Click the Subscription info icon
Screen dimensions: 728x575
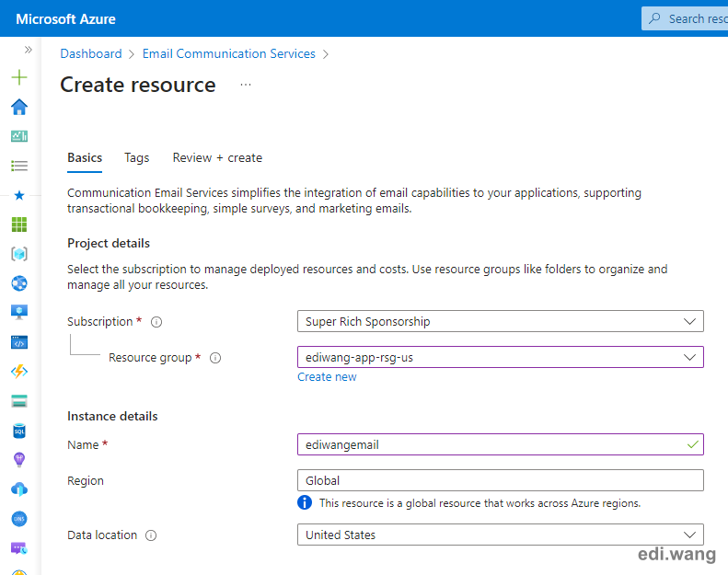coord(156,322)
